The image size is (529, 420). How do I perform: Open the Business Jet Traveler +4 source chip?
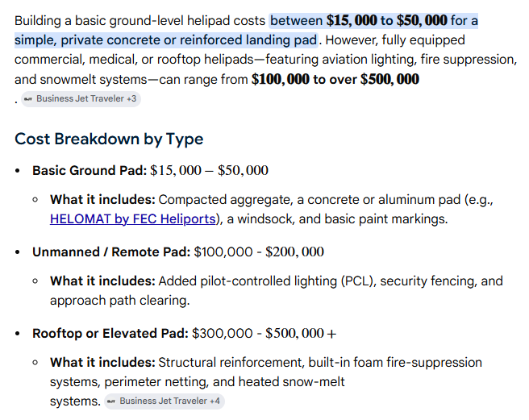point(165,401)
